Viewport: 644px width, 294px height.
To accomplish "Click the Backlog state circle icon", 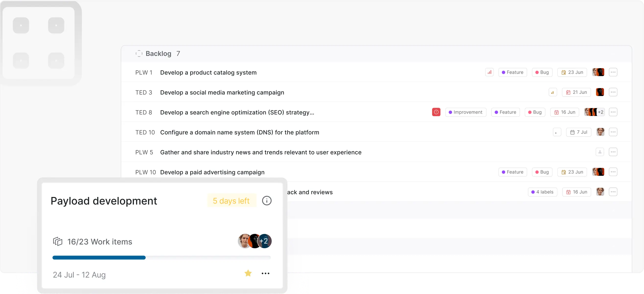I will pos(139,54).
